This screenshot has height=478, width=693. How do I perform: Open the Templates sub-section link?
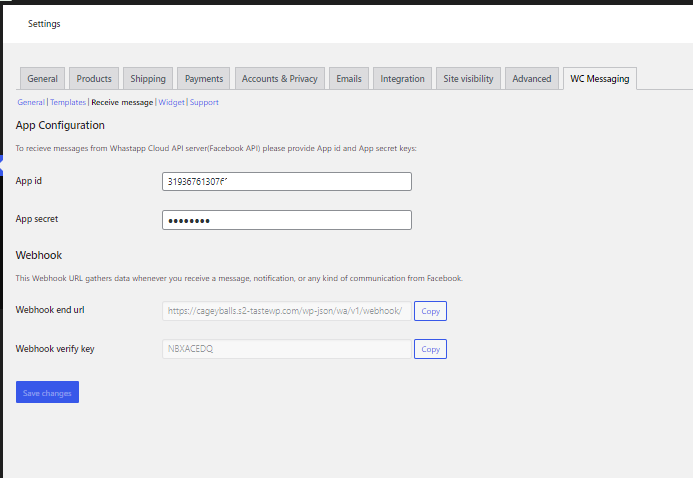(x=68, y=102)
